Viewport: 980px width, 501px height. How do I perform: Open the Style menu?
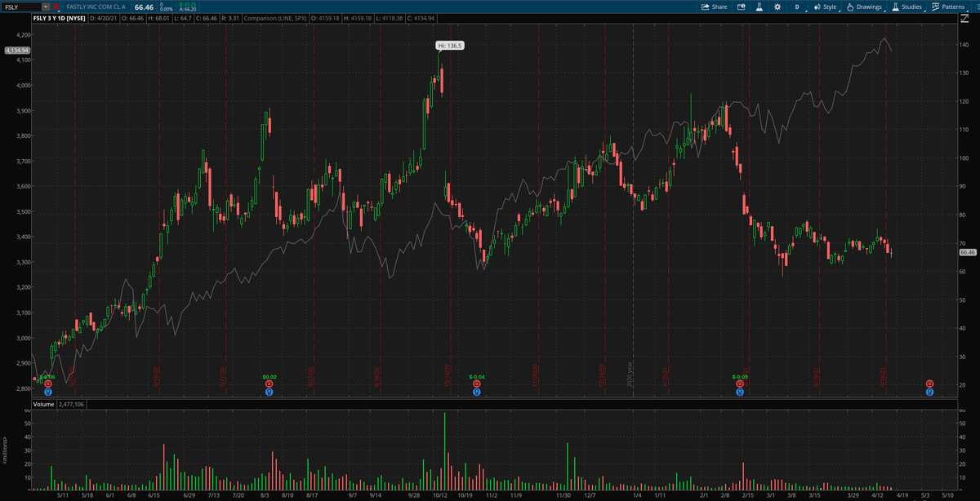(825, 7)
